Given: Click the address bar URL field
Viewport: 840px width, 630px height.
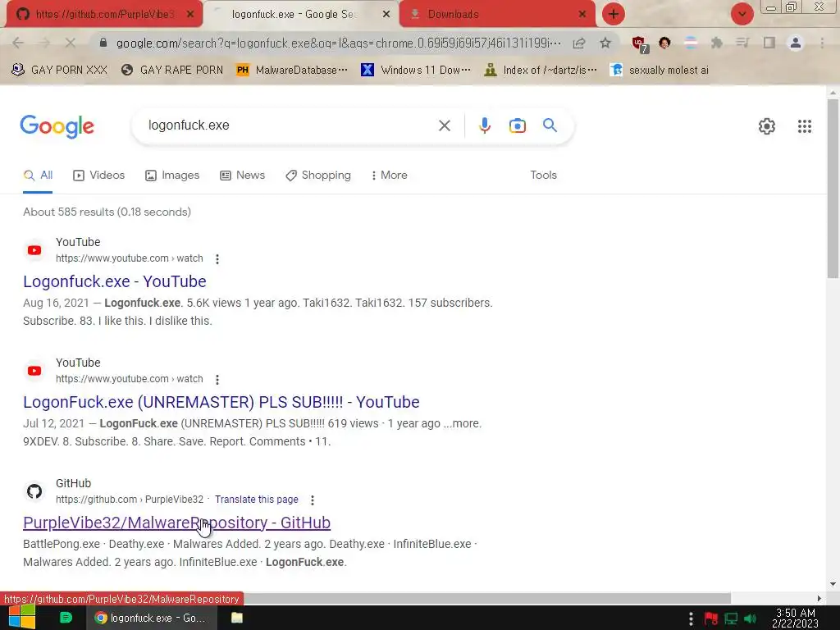Looking at the screenshot, I should click(x=339, y=43).
